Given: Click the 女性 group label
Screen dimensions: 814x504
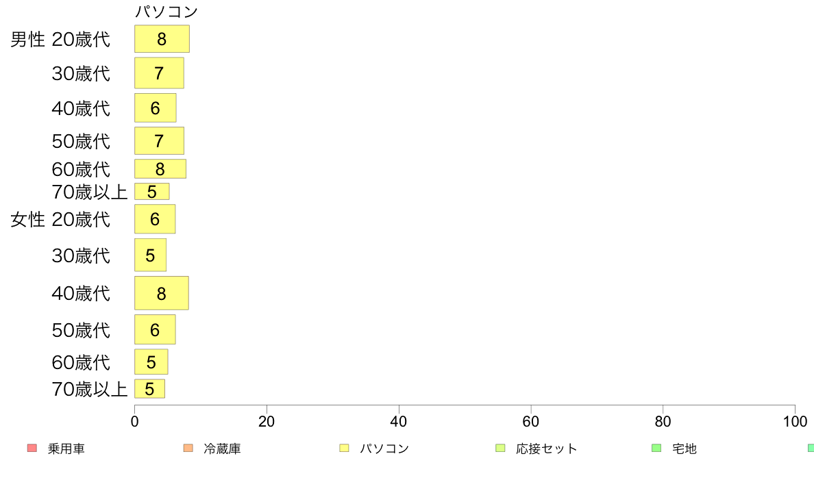Looking at the screenshot, I should tap(27, 220).
